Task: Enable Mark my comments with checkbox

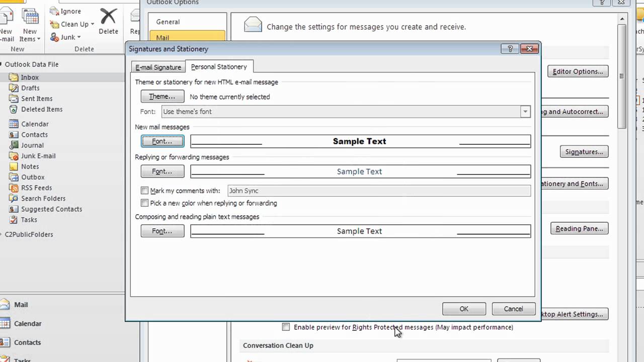Action: (x=145, y=191)
